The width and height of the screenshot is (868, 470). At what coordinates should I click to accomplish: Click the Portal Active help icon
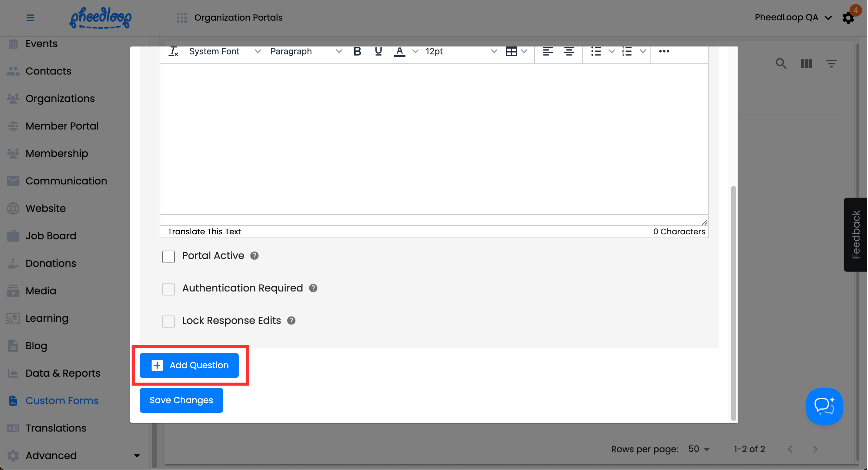[254, 256]
